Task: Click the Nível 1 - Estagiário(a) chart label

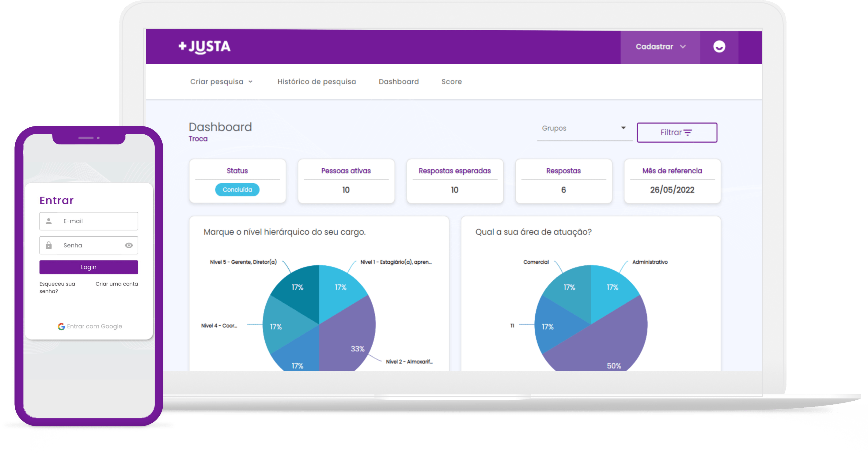Action: (396, 262)
